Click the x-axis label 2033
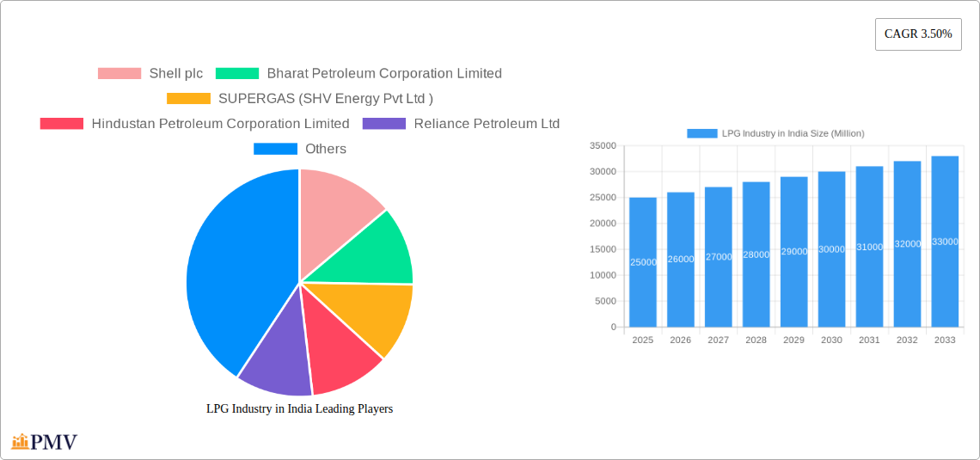Viewport: 980px width, 460px height. point(945,340)
